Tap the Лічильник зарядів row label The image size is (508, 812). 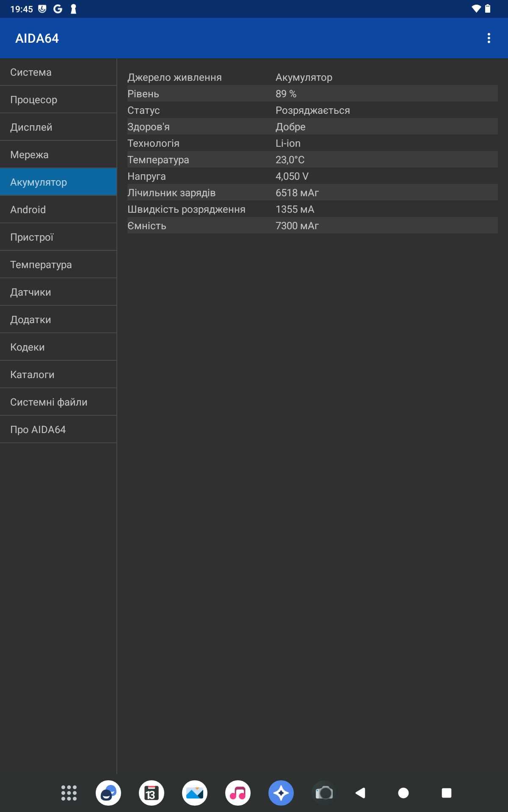tap(171, 193)
